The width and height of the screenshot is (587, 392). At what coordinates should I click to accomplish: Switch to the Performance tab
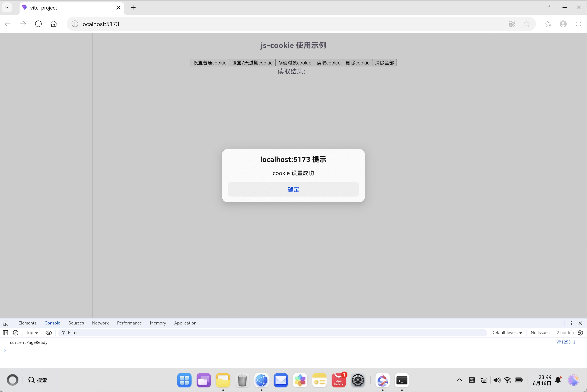click(129, 323)
